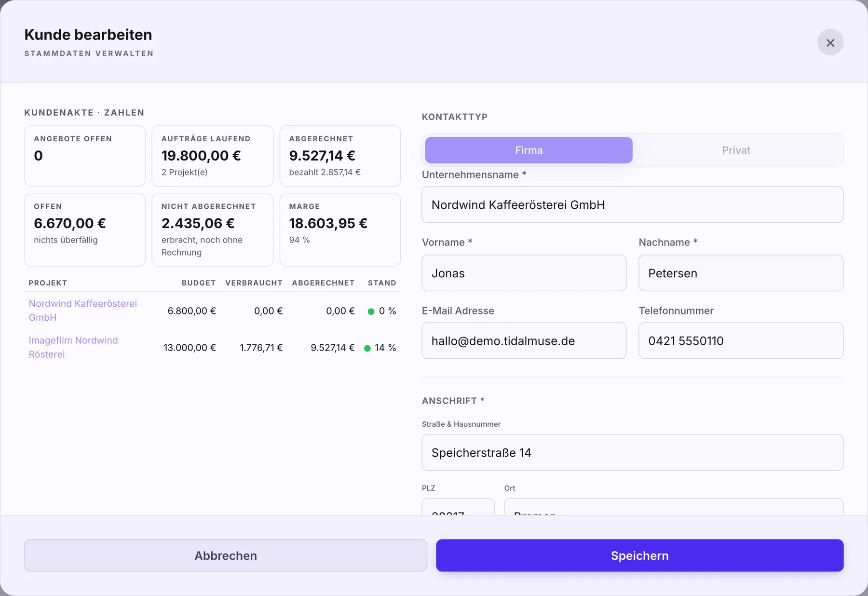Click the Aufträge laufend card

click(x=212, y=156)
